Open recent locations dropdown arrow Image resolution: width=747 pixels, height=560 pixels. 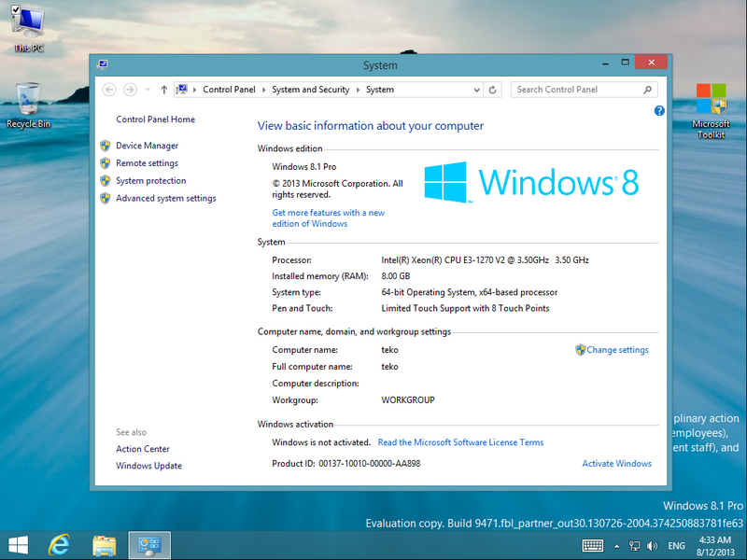point(148,90)
